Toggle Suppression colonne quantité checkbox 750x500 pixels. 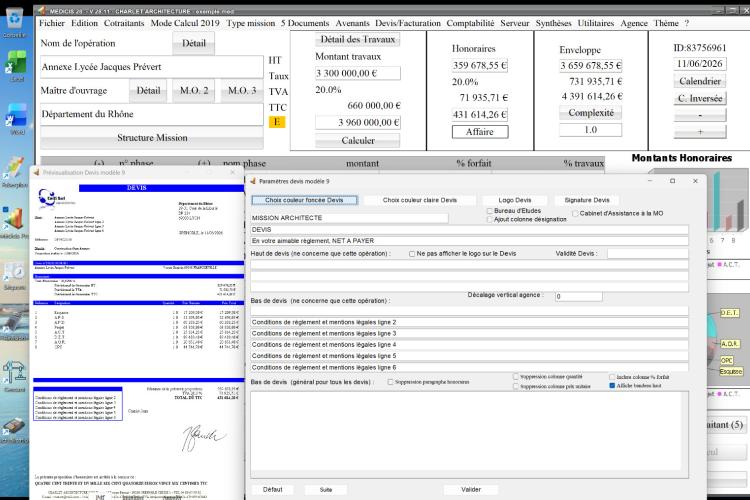point(516,377)
